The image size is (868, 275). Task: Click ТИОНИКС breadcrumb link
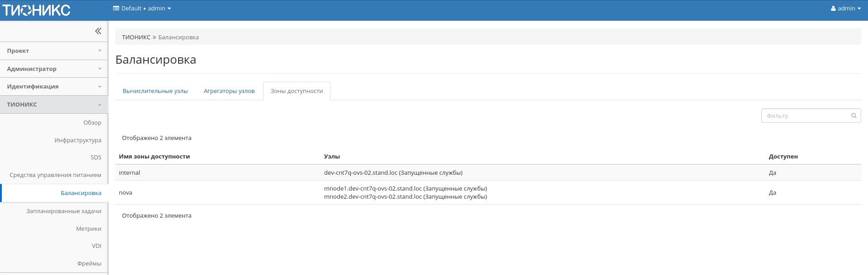[136, 37]
